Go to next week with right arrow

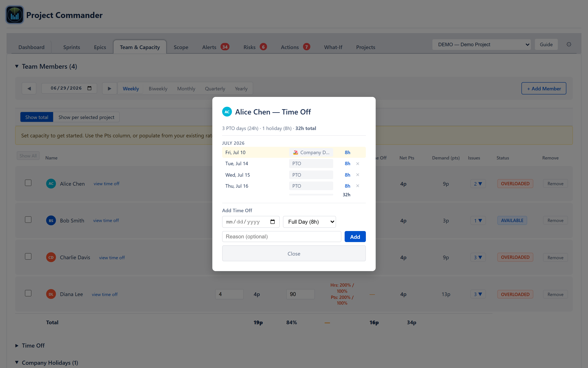pos(109,88)
